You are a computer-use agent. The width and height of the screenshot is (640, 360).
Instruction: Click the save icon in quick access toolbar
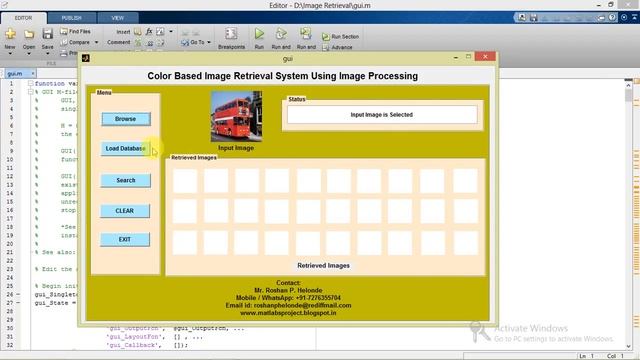click(x=533, y=18)
